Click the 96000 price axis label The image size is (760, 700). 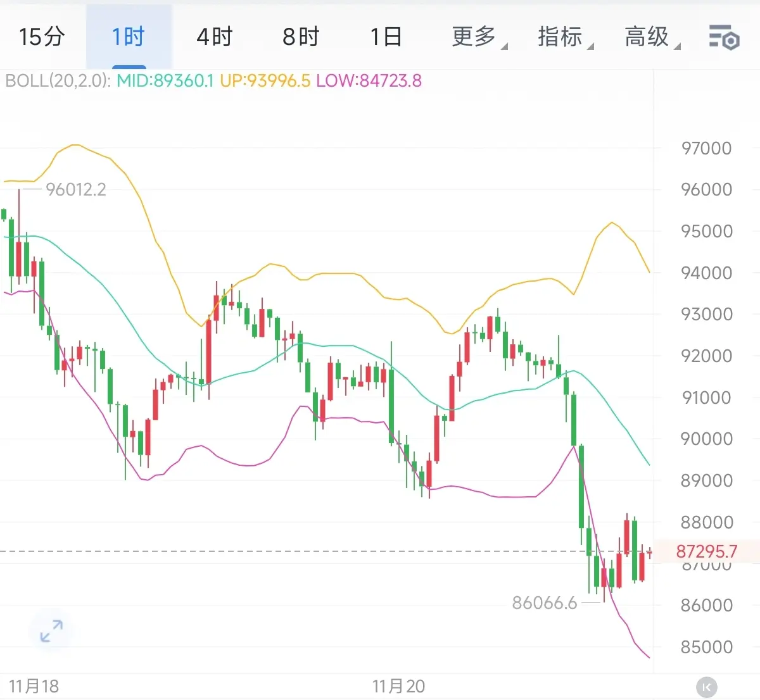pos(707,189)
